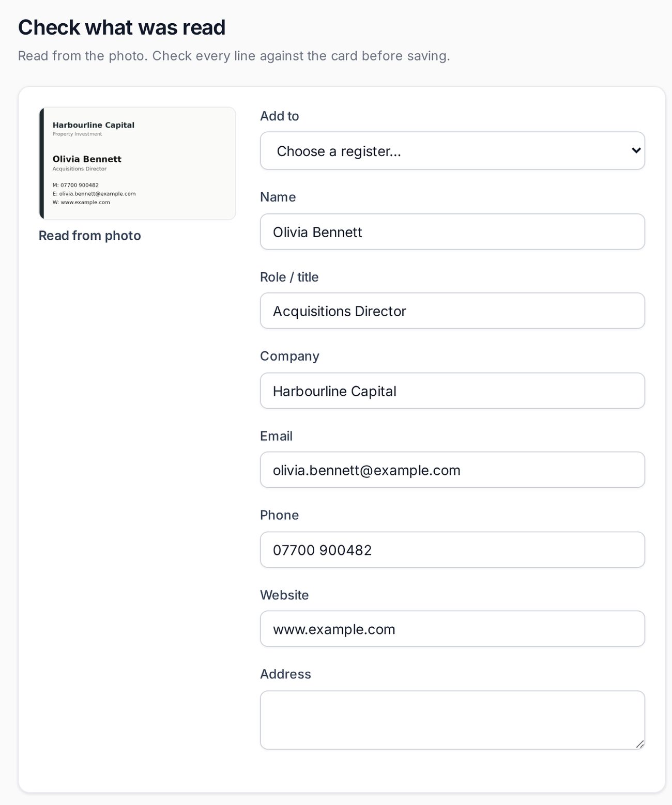Click the Add to label

[280, 116]
